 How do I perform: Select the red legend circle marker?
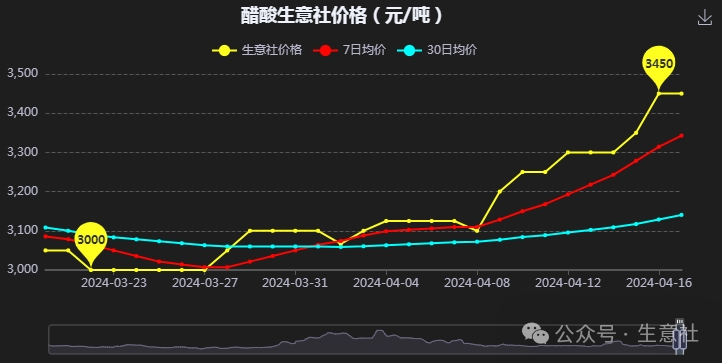pos(325,50)
